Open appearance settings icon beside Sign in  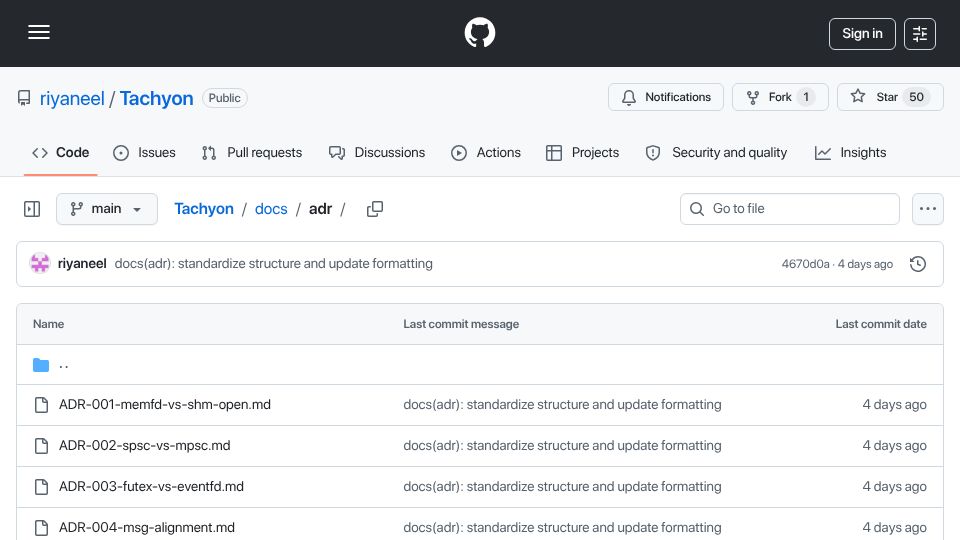tap(920, 34)
